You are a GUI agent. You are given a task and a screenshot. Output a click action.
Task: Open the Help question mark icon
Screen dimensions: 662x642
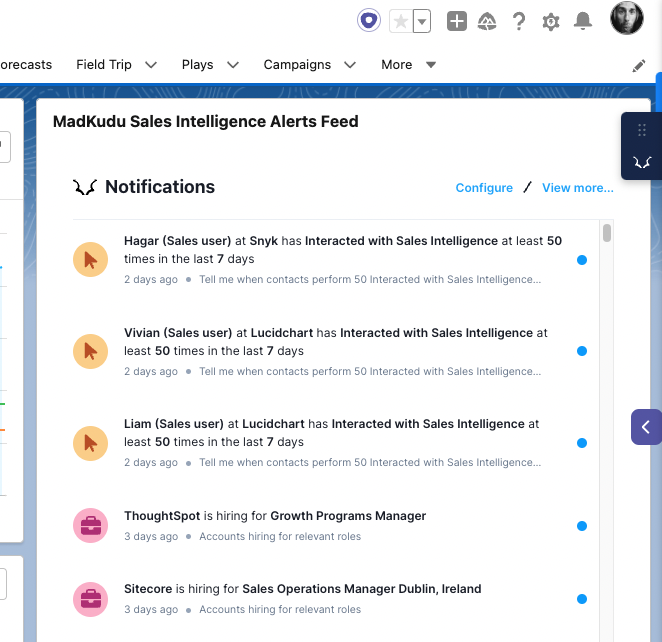click(519, 21)
